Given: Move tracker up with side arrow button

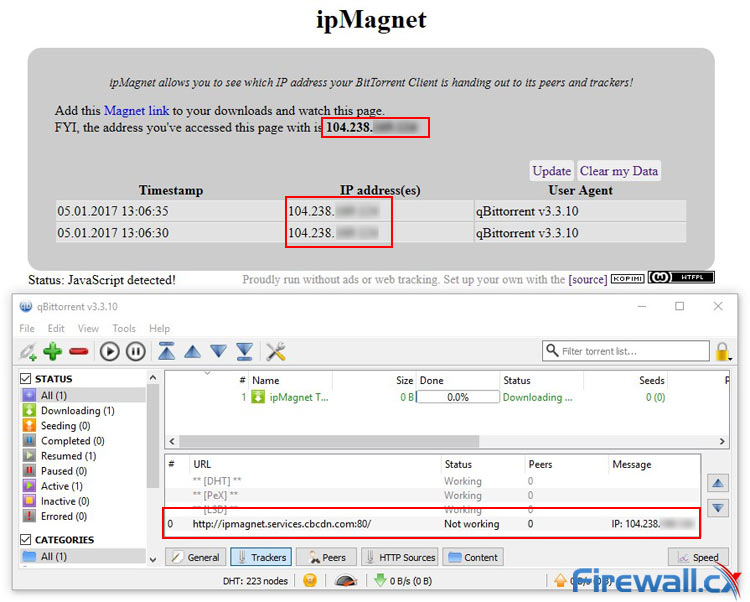Looking at the screenshot, I should (x=717, y=483).
